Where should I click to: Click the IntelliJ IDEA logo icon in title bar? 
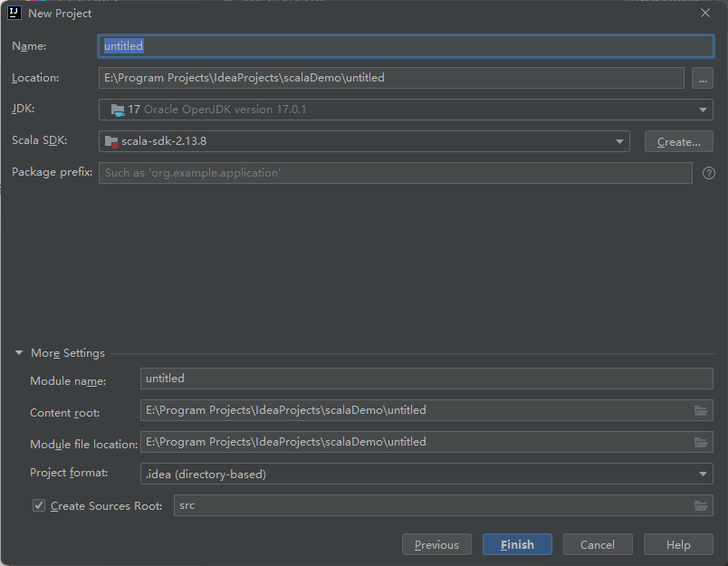pos(14,13)
